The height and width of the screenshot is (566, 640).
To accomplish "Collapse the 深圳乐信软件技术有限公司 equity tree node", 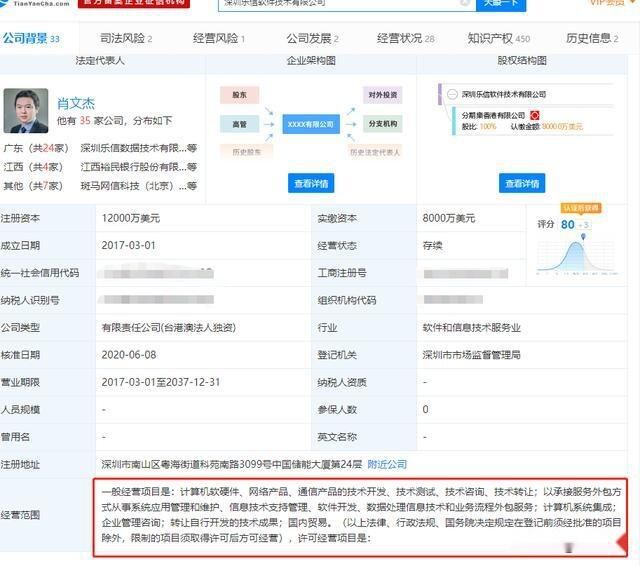I will pos(452,94).
